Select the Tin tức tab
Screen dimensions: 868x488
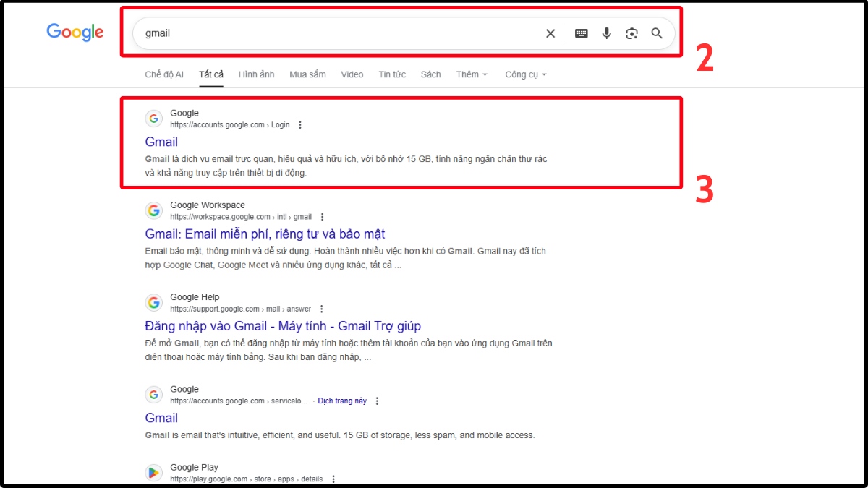point(391,74)
